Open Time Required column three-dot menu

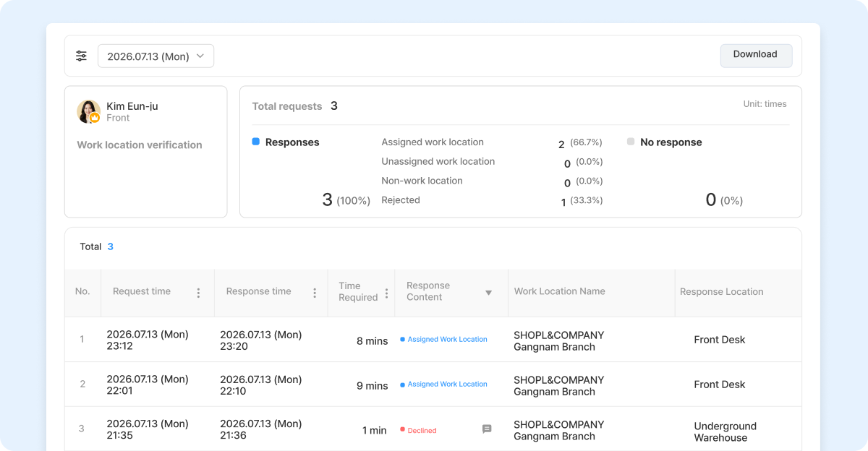click(x=386, y=293)
